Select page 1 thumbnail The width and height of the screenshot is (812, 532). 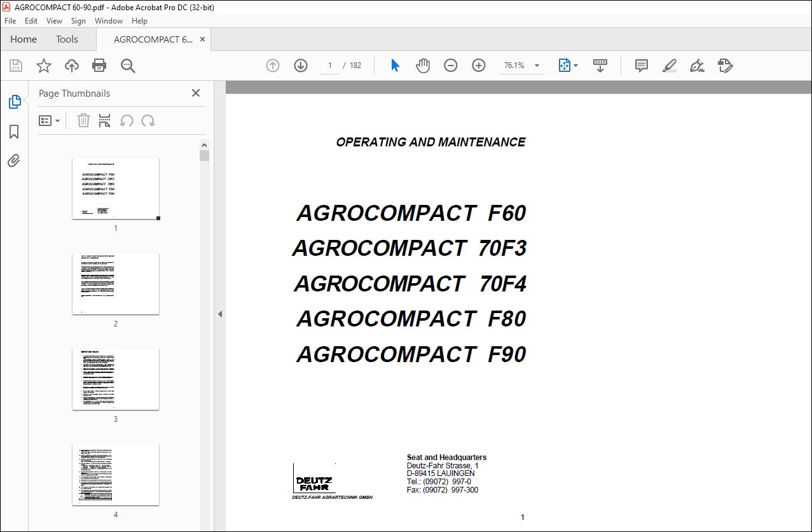(116, 188)
